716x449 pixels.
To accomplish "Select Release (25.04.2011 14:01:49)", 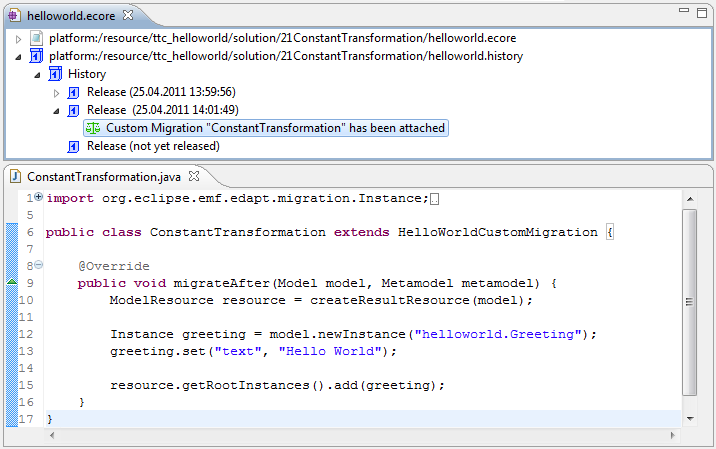I will [x=163, y=110].
